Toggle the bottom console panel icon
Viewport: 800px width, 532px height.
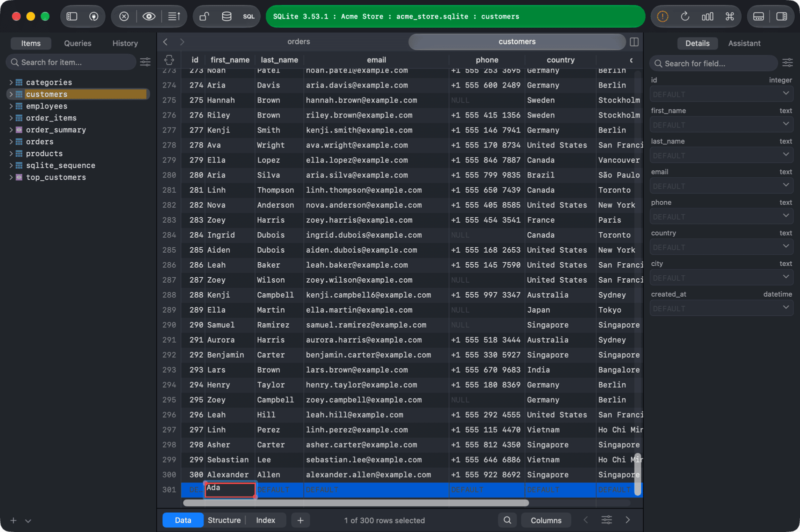758,16
